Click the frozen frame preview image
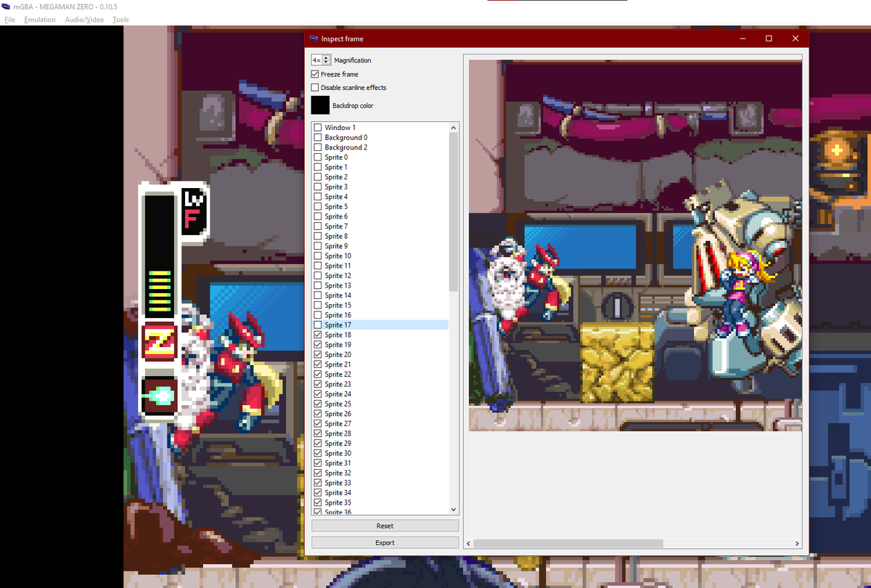This screenshot has width=871, height=588. coord(635,245)
